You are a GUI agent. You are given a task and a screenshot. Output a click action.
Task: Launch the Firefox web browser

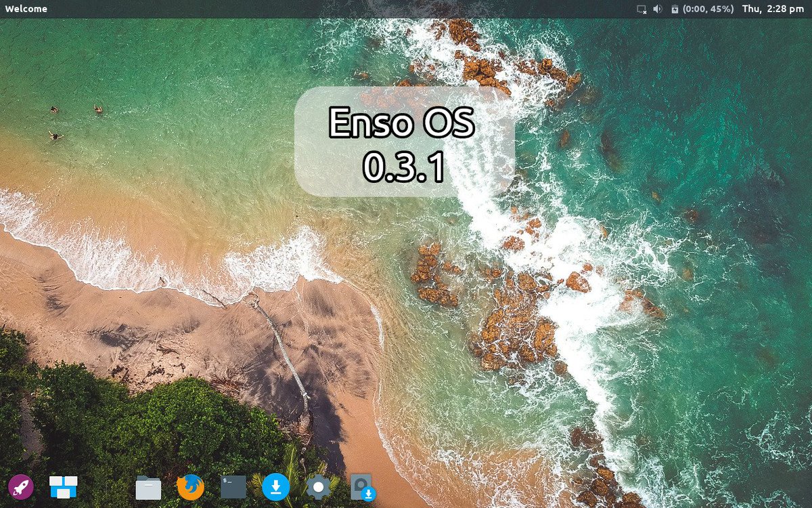click(190, 486)
